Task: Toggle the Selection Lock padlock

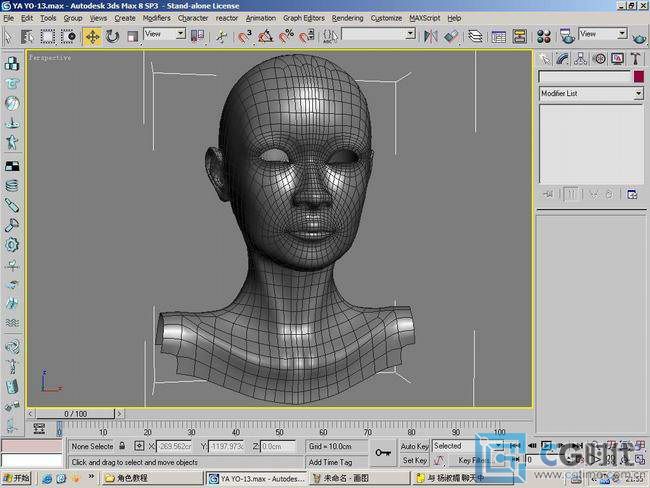Action: [x=122, y=446]
